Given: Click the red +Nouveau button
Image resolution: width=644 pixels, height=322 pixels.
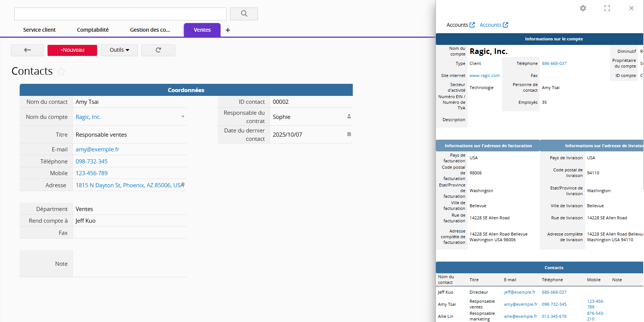Looking at the screenshot, I should pos(72,50).
